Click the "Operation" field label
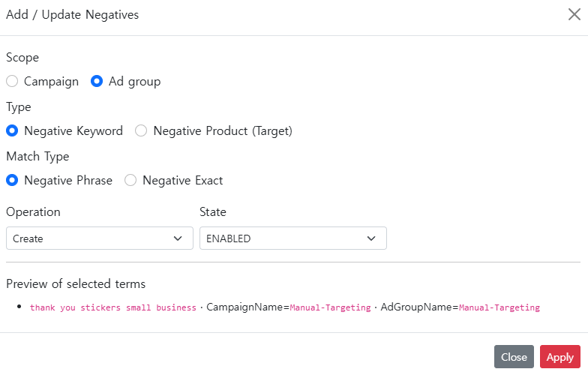This screenshot has width=588, height=375. point(33,212)
